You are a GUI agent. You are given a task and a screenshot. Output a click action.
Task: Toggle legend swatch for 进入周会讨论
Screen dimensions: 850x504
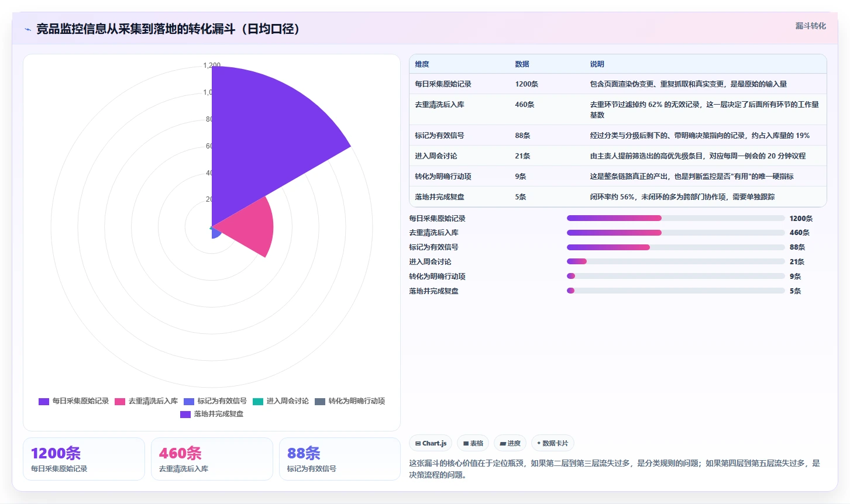(258, 402)
